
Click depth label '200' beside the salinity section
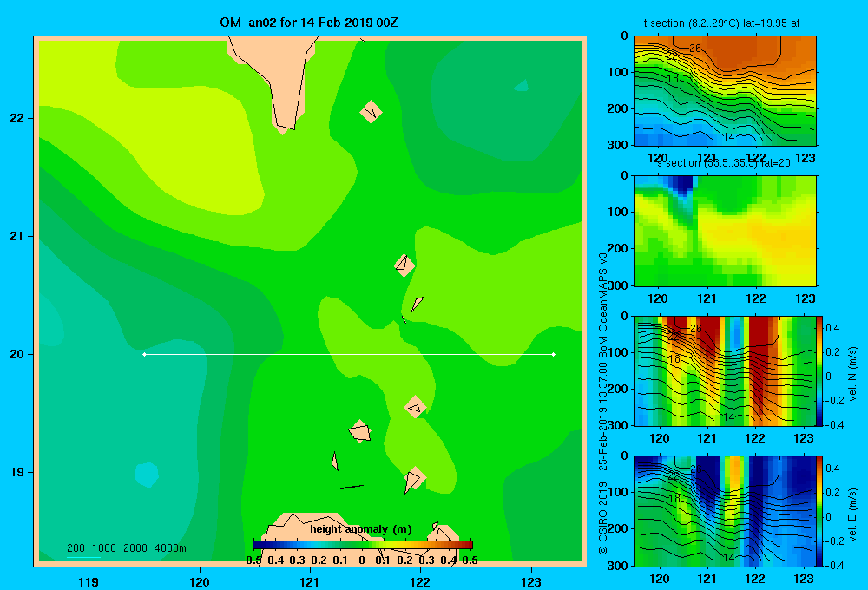click(620, 248)
